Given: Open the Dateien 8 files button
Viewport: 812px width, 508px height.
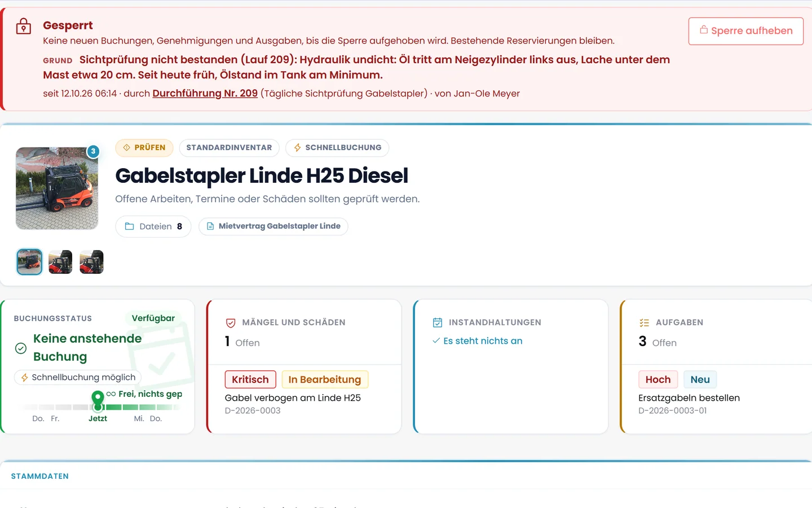Looking at the screenshot, I should click(x=153, y=226).
